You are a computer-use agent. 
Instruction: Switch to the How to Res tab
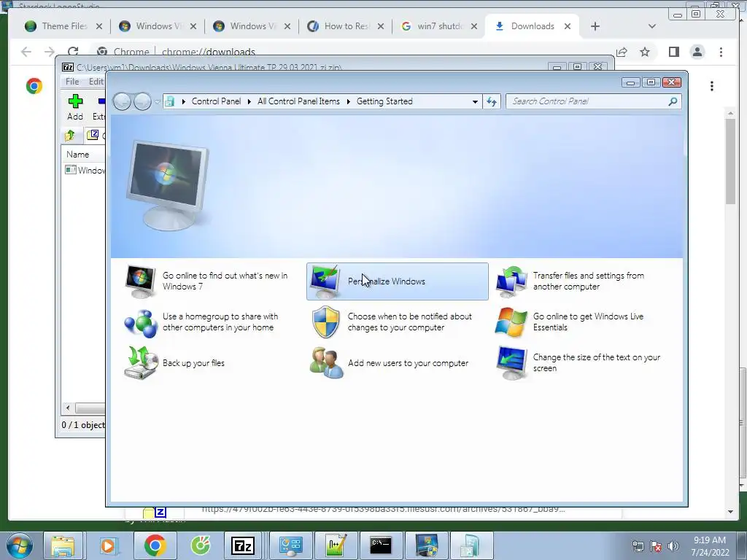click(346, 26)
